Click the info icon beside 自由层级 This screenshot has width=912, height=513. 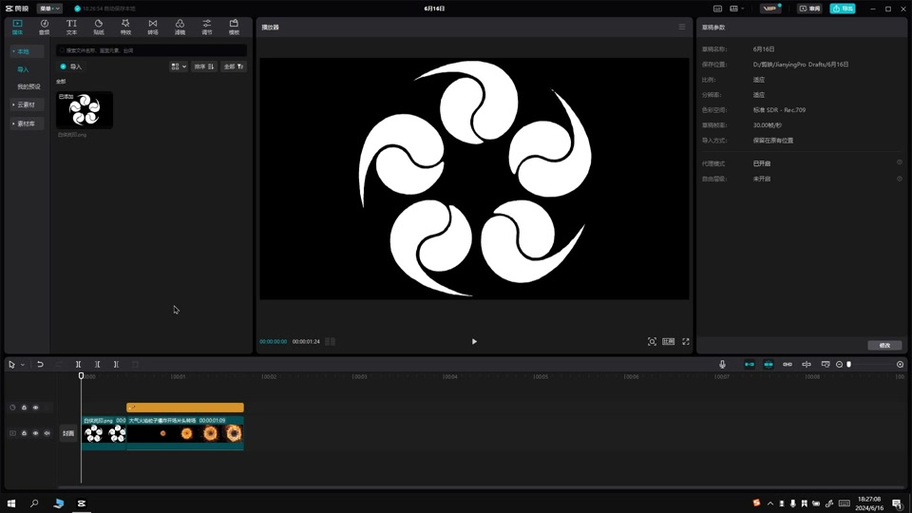point(899,179)
